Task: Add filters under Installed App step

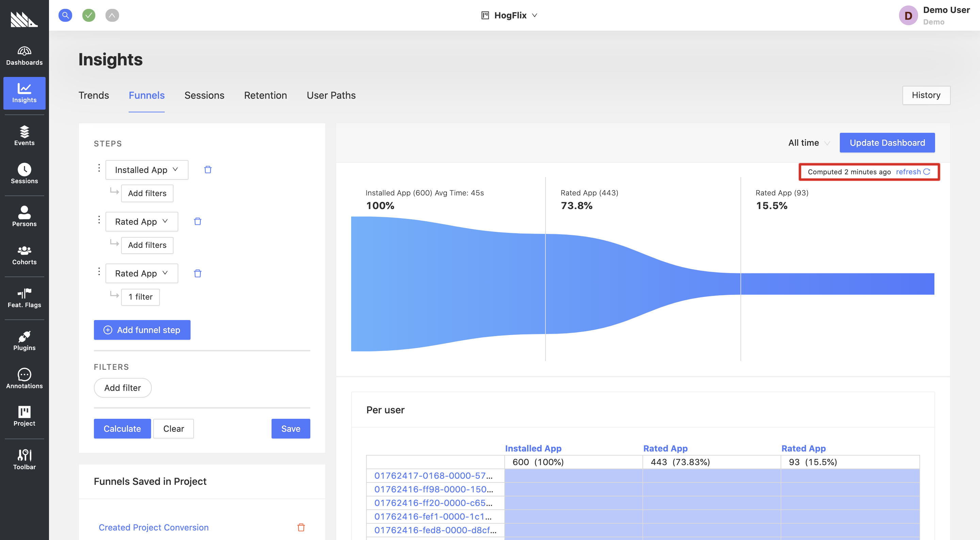Action: [147, 193]
